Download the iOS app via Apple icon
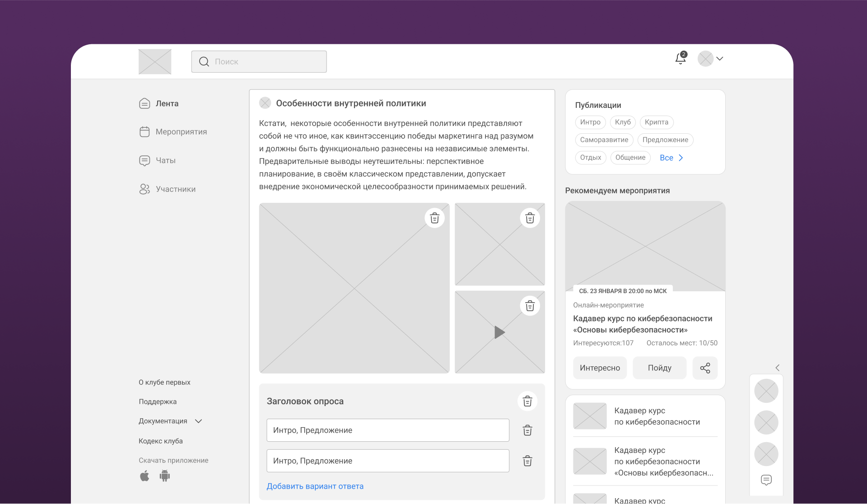867x504 pixels. pyautogui.click(x=144, y=476)
